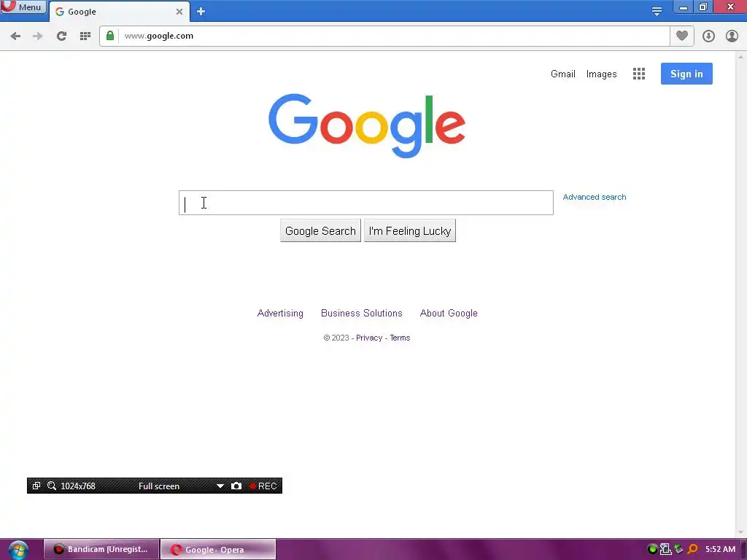The width and height of the screenshot is (747, 560).
Task: Click the Google logo
Action: (367, 125)
